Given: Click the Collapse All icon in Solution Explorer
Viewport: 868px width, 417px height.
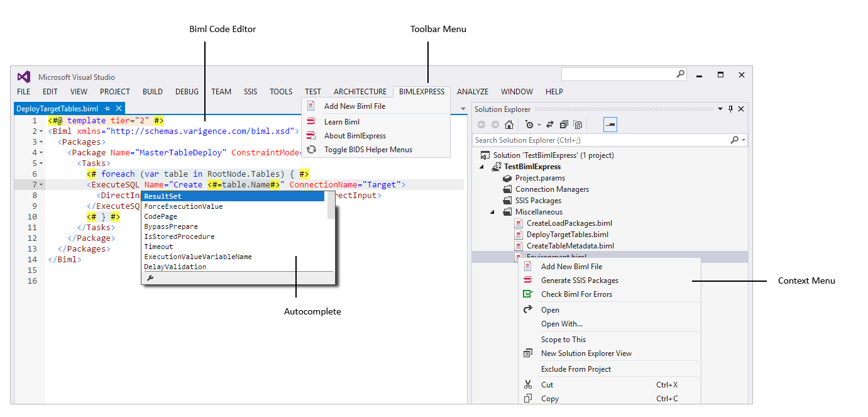Looking at the screenshot, I should pos(563,124).
